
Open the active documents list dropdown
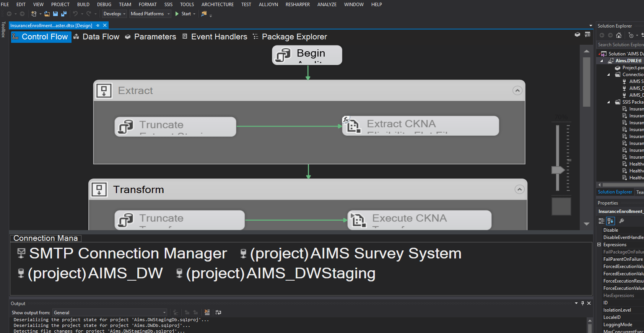tap(591, 26)
